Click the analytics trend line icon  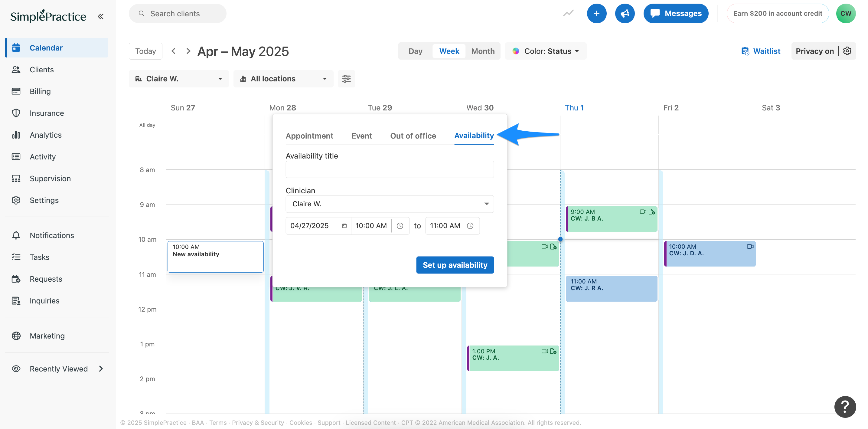point(568,14)
